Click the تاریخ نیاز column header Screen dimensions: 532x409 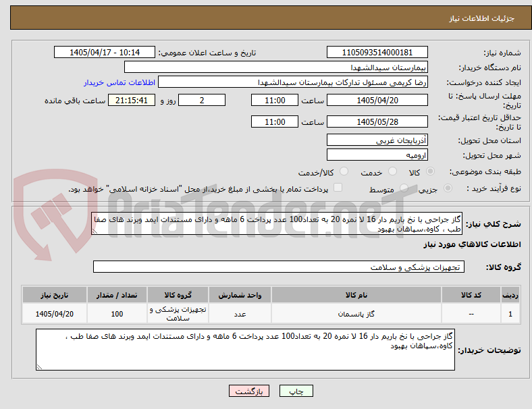(55, 295)
